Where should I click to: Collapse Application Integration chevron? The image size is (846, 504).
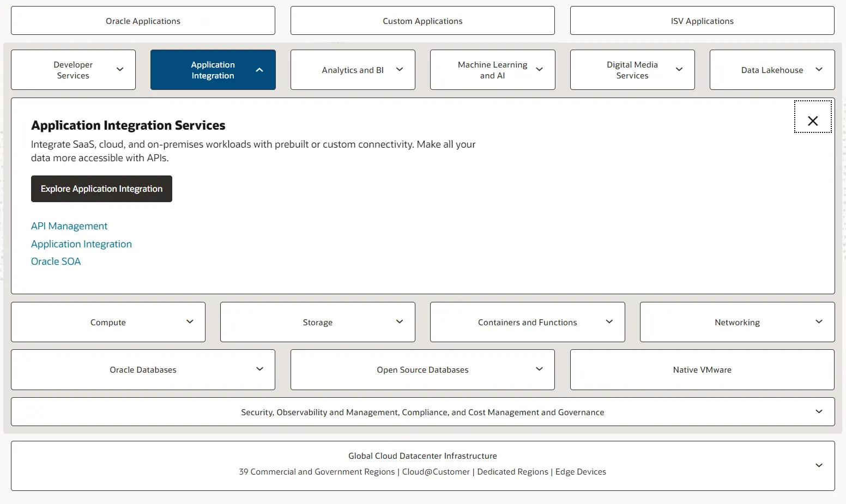259,70
